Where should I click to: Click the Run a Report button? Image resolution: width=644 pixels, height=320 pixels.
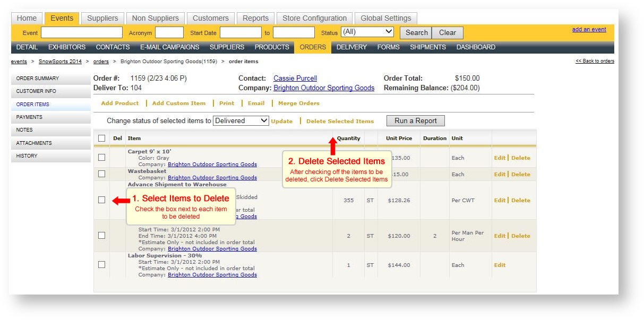coord(415,120)
